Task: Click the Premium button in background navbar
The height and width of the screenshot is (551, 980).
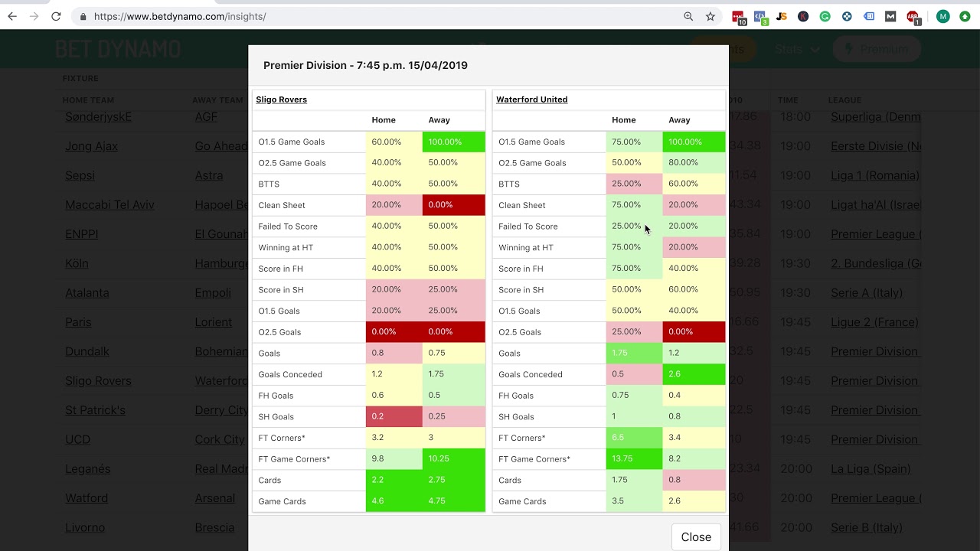Action: pyautogui.click(x=877, y=49)
